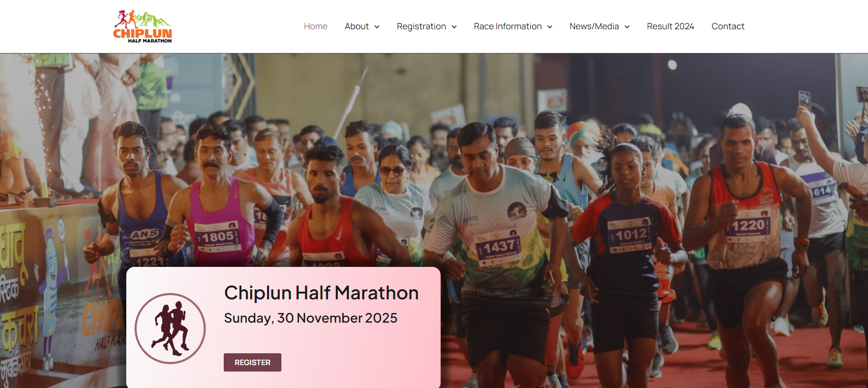Expand the Registration dropdown chevron
The height and width of the screenshot is (388, 868).
coord(454,27)
